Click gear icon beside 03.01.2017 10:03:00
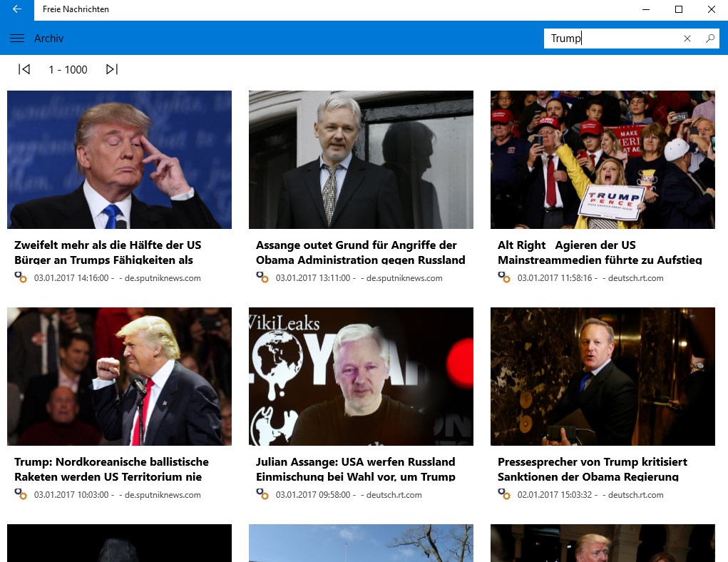 pyautogui.click(x=21, y=494)
